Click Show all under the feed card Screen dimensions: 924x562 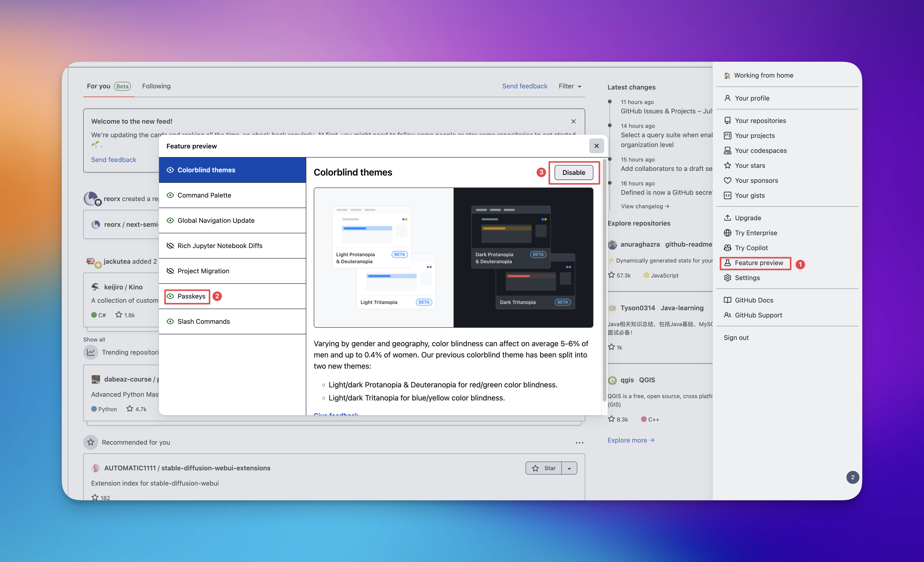tap(94, 339)
